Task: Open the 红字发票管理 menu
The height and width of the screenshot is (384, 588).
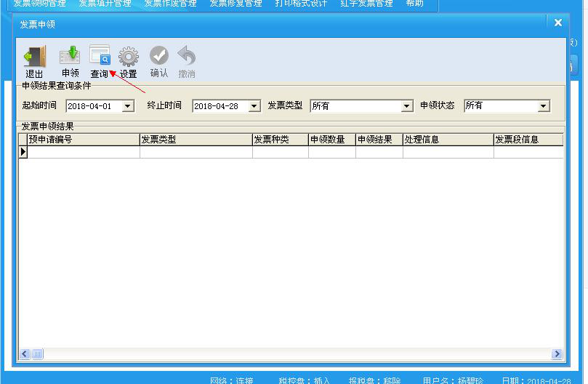Action: coord(367,4)
